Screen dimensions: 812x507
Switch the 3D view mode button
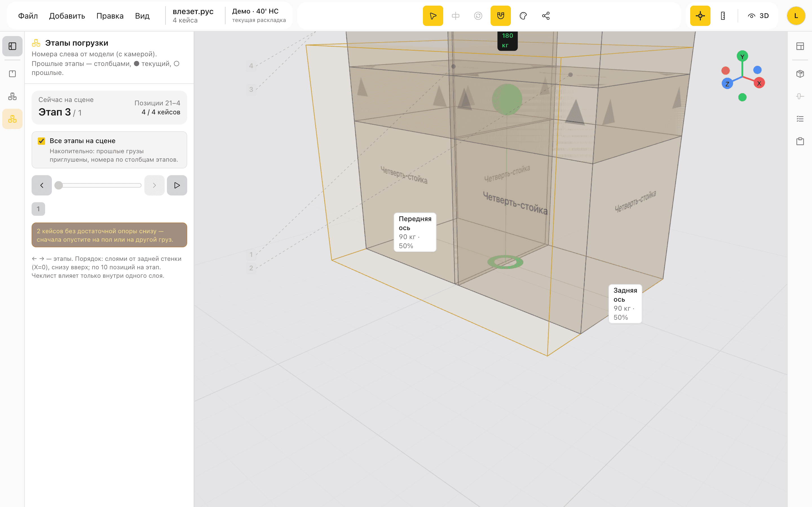(x=758, y=16)
